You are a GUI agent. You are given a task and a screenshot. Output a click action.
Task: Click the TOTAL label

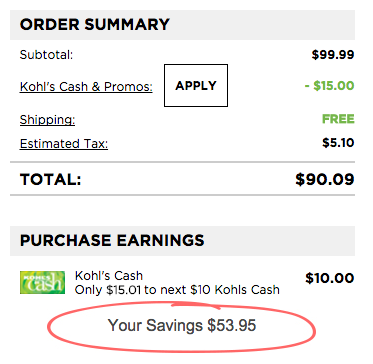pyautogui.click(x=51, y=180)
